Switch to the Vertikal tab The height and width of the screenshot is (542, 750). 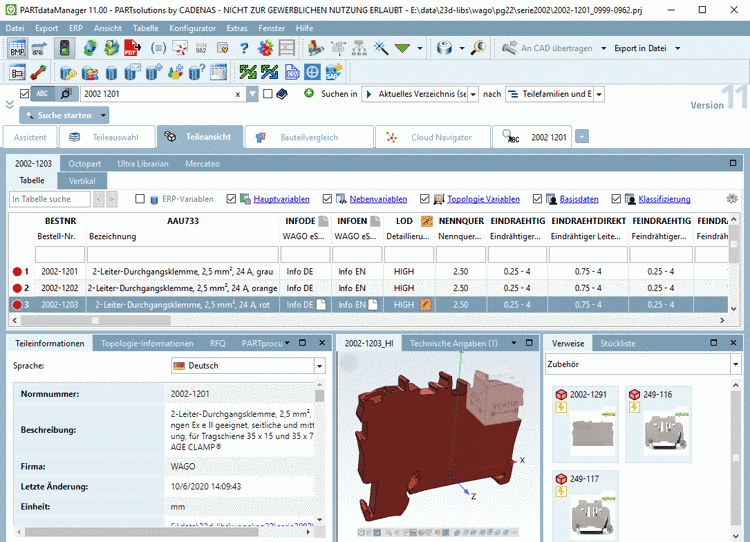point(82,181)
